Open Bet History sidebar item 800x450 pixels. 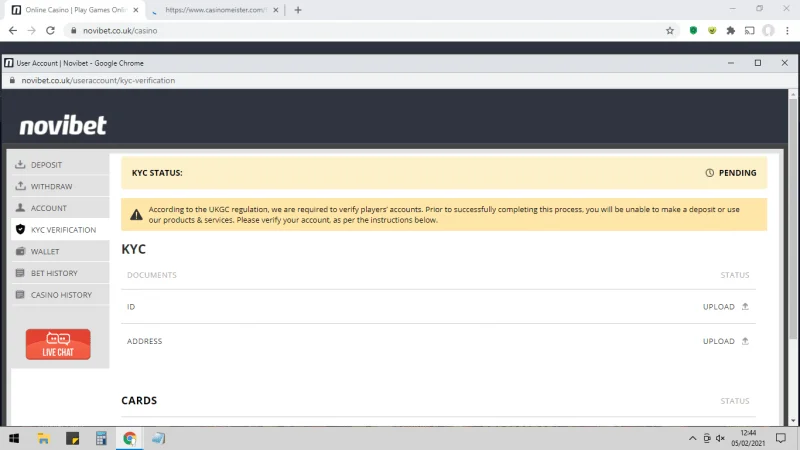[x=60, y=273]
